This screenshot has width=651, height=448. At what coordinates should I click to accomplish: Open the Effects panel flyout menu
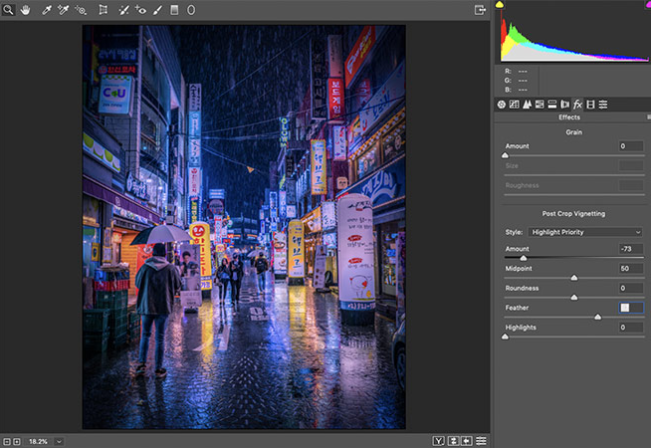649,118
